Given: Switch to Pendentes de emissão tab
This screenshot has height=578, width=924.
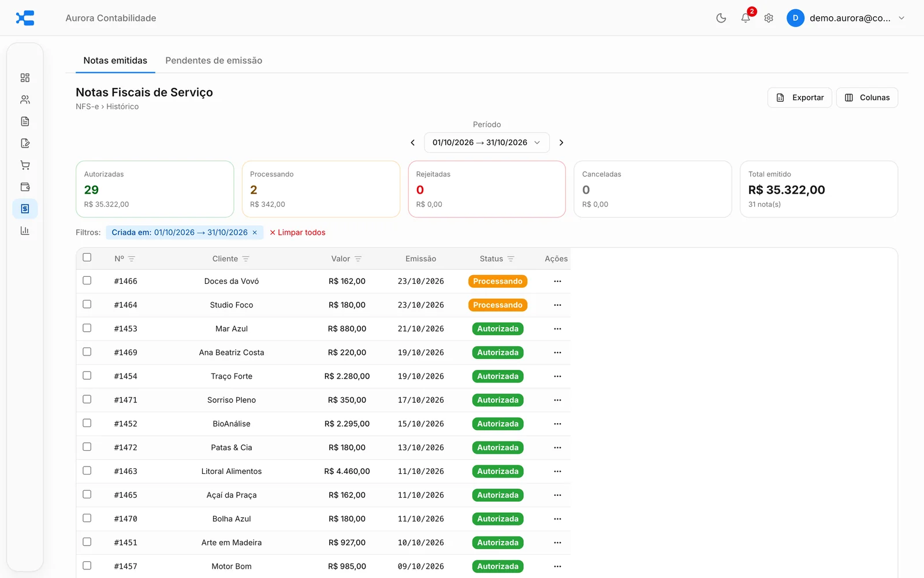Looking at the screenshot, I should [214, 61].
